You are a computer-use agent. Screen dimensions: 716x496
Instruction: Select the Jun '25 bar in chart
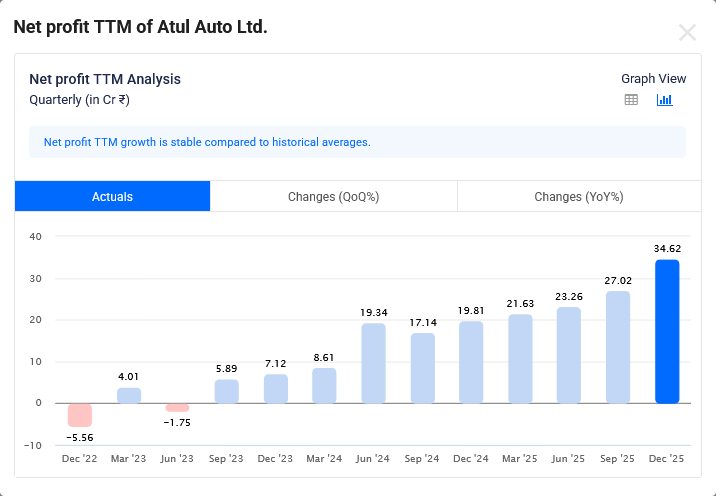coord(569,355)
